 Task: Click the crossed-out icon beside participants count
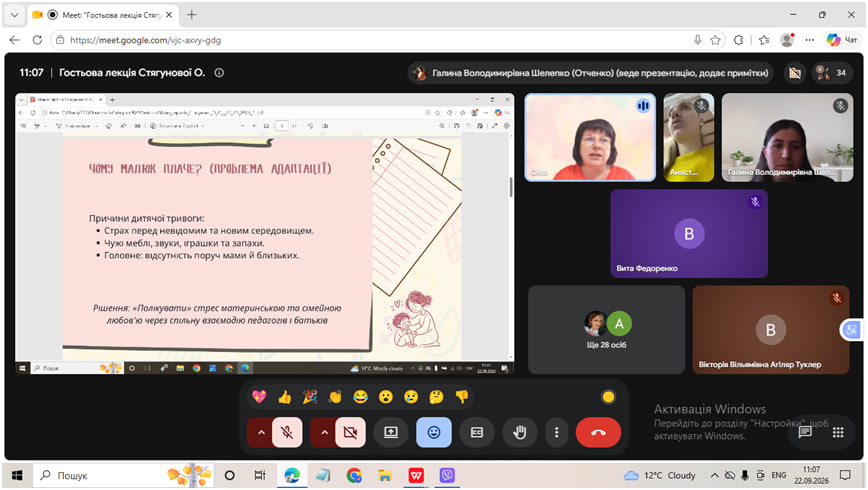pos(795,73)
